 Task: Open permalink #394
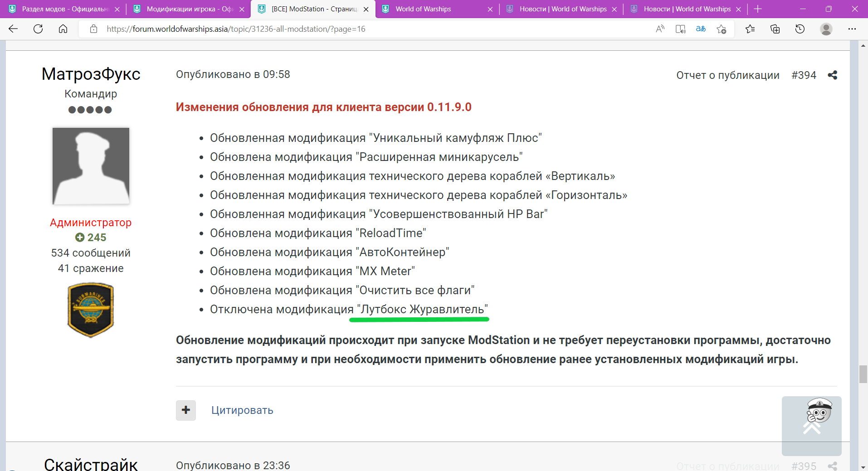804,75
